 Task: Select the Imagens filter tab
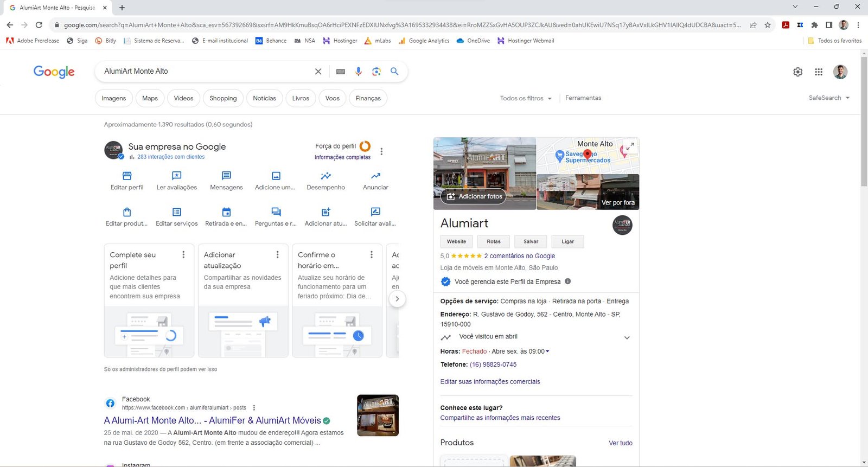click(113, 98)
